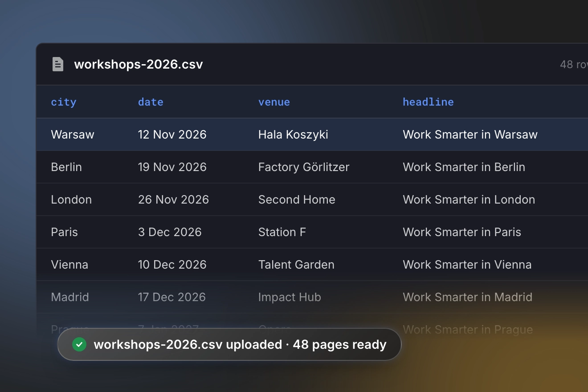Click the upload confirmation toast message
Viewport: 588px width, 392px height.
(x=229, y=344)
